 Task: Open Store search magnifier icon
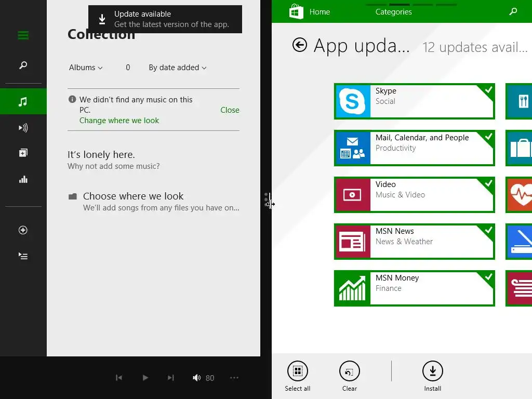[x=513, y=11]
